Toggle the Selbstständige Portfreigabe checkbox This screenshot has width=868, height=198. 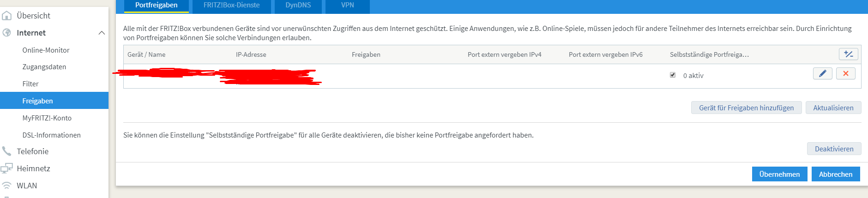(x=673, y=75)
